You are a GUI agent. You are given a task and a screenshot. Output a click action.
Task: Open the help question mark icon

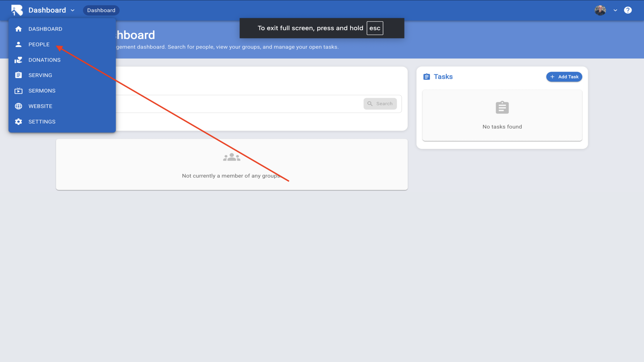coord(628,10)
